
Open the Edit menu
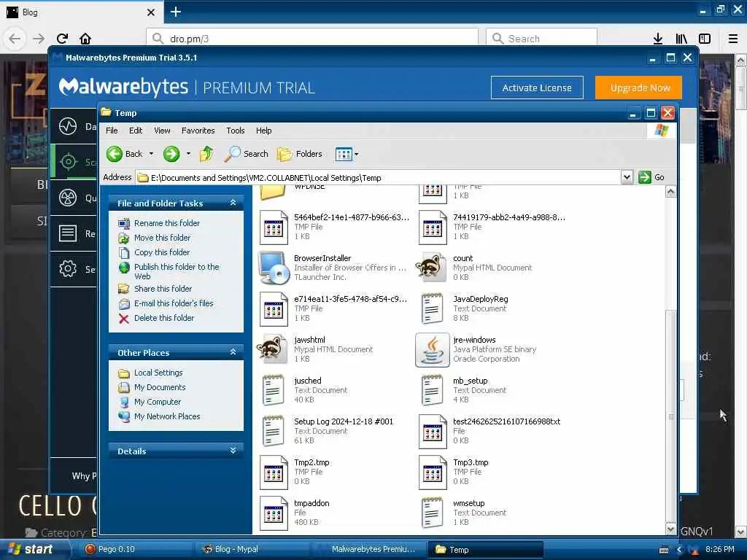(x=136, y=131)
